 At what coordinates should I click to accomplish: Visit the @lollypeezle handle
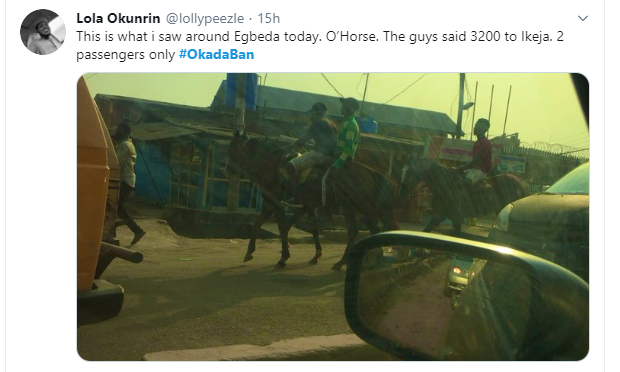(x=204, y=18)
